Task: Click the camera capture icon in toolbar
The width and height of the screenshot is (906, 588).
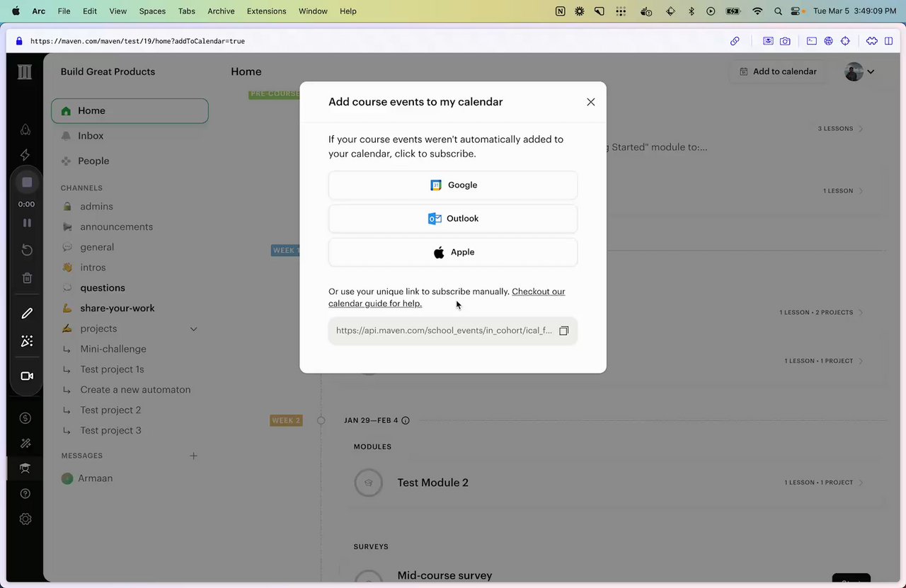Action: pyautogui.click(x=785, y=41)
